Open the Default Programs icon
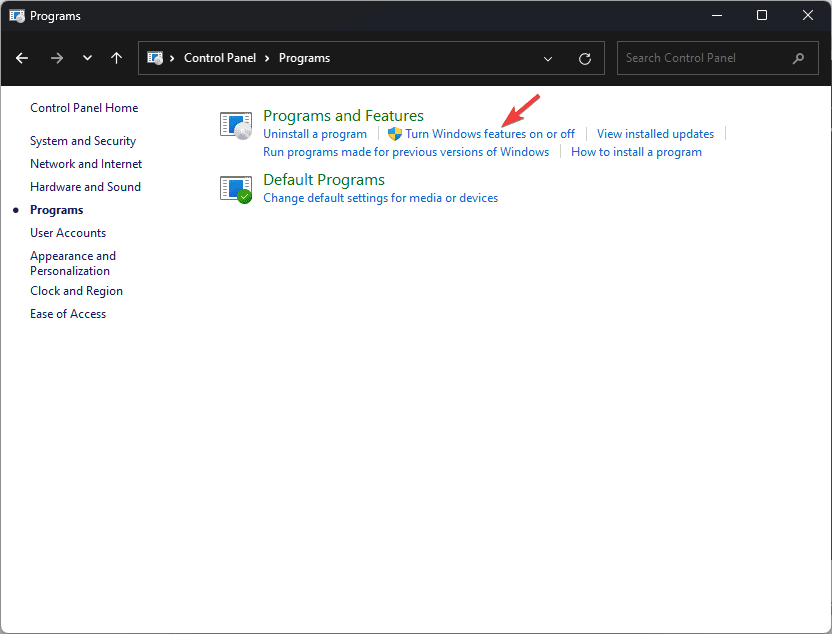 click(235, 189)
